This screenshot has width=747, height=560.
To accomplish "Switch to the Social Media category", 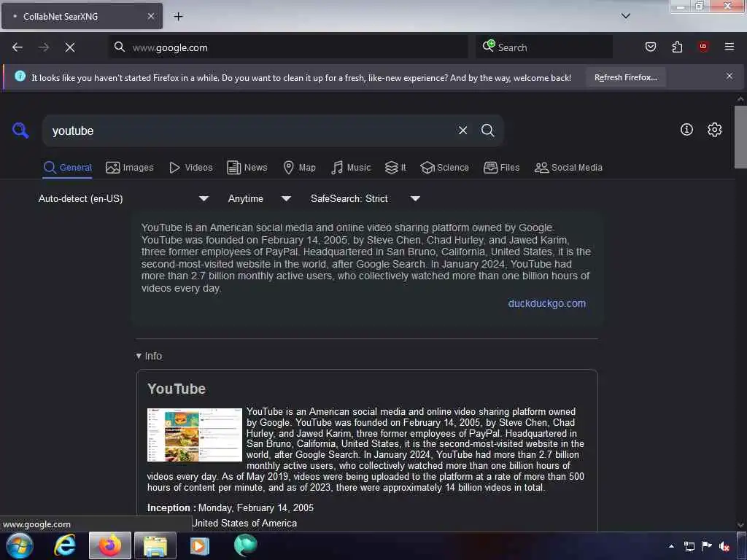I will tap(568, 168).
